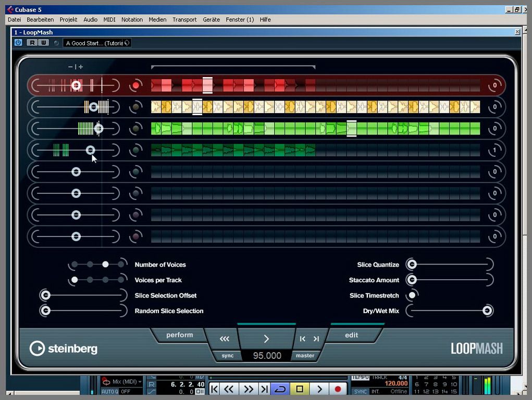The image size is (532, 400).
Task: Open the MIDI menu
Action: point(109,20)
